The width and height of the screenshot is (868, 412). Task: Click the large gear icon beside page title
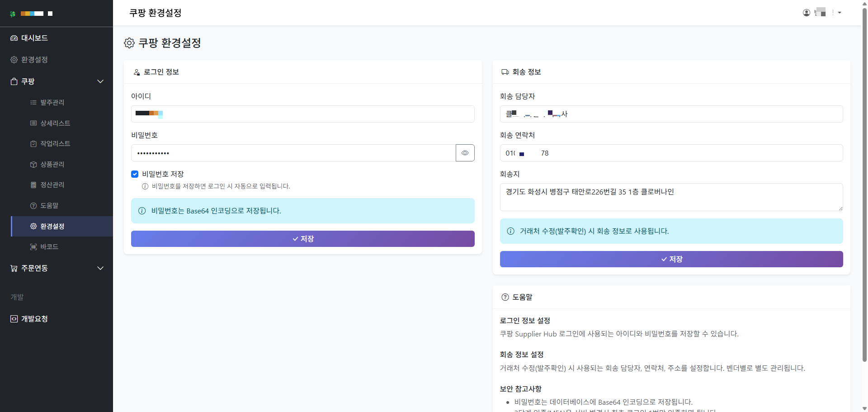click(129, 43)
